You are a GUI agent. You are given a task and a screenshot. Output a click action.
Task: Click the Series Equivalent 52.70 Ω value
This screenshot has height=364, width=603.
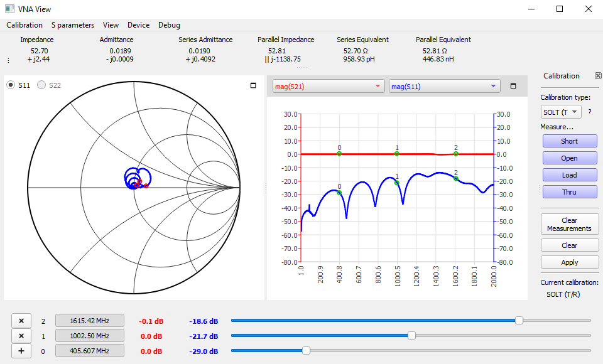point(356,51)
